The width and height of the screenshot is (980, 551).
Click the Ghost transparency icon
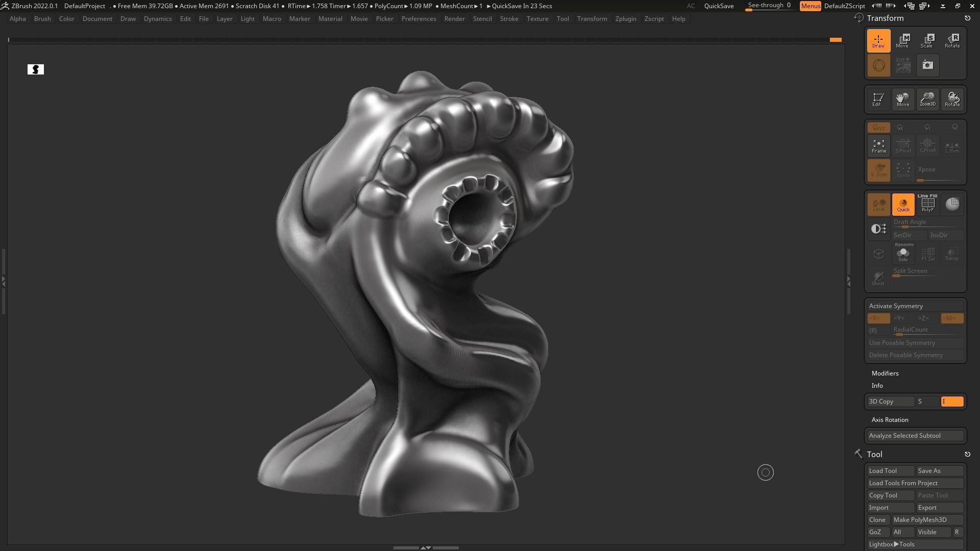click(x=878, y=278)
